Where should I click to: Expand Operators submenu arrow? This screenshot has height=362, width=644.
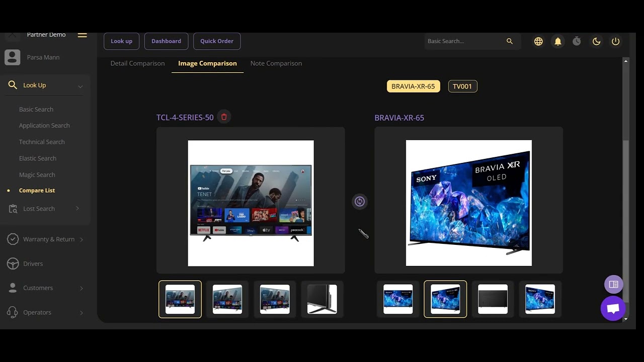(82, 313)
